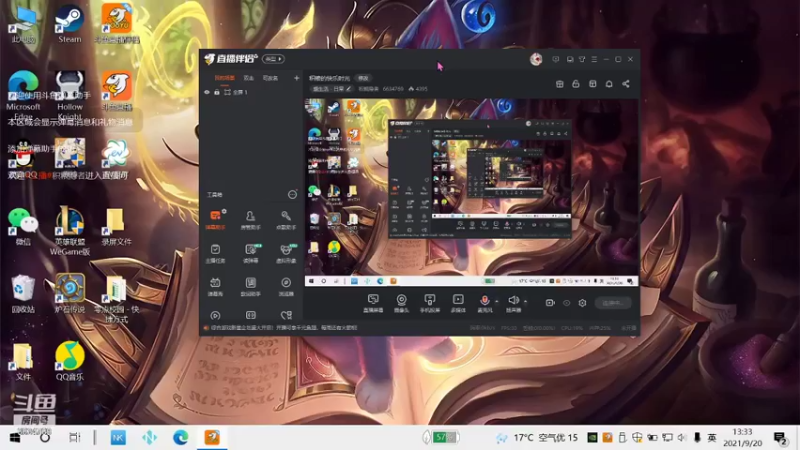800x450 pixels.
Task: Click the gift box icon in the top-right toolbar
Action: [x=560, y=84]
